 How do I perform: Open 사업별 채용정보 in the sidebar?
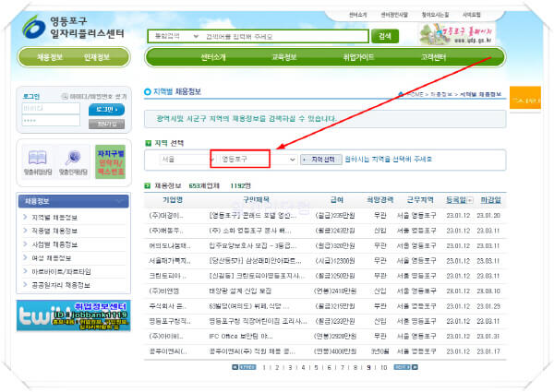click(54, 244)
